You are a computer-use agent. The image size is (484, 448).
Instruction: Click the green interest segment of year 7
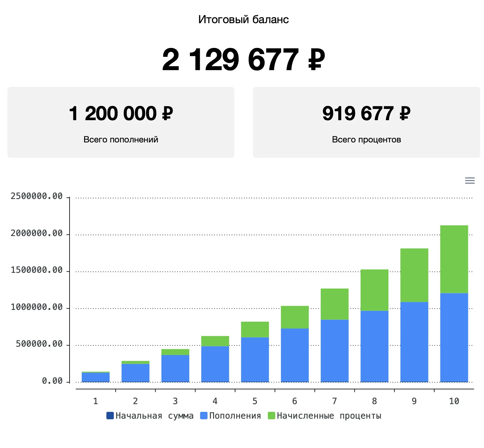tap(335, 304)
